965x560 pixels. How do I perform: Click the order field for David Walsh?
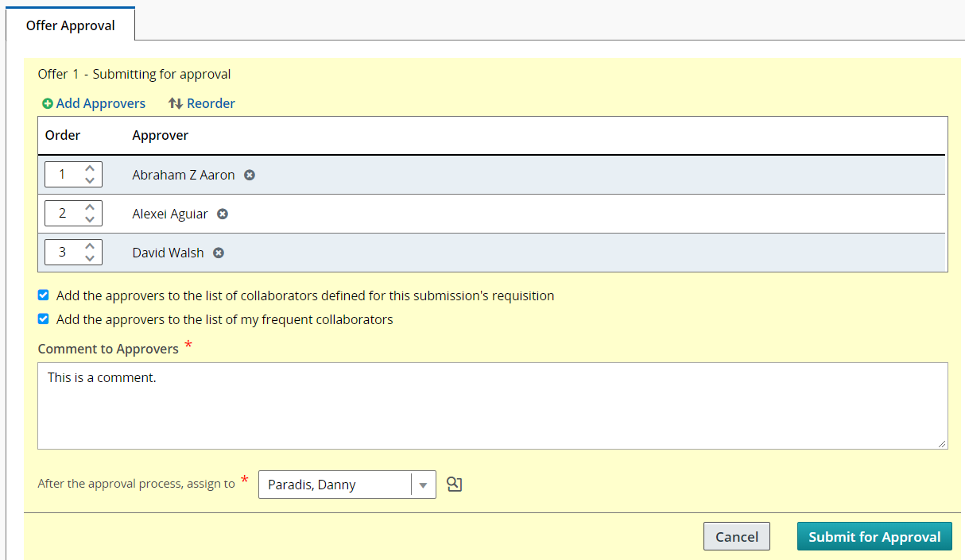(x=64, y=253)
